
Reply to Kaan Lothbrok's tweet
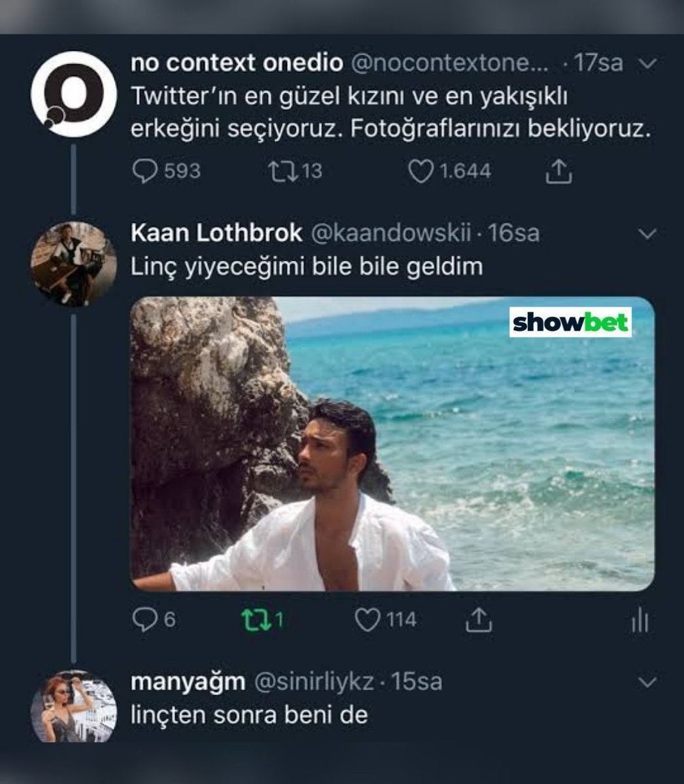(x=144, y=619)
